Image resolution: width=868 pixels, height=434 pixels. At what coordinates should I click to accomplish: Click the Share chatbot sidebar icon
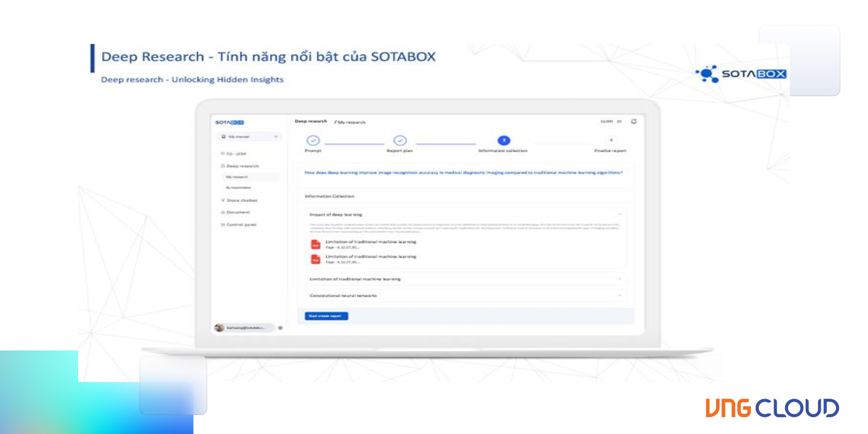[x=222, y=200]
